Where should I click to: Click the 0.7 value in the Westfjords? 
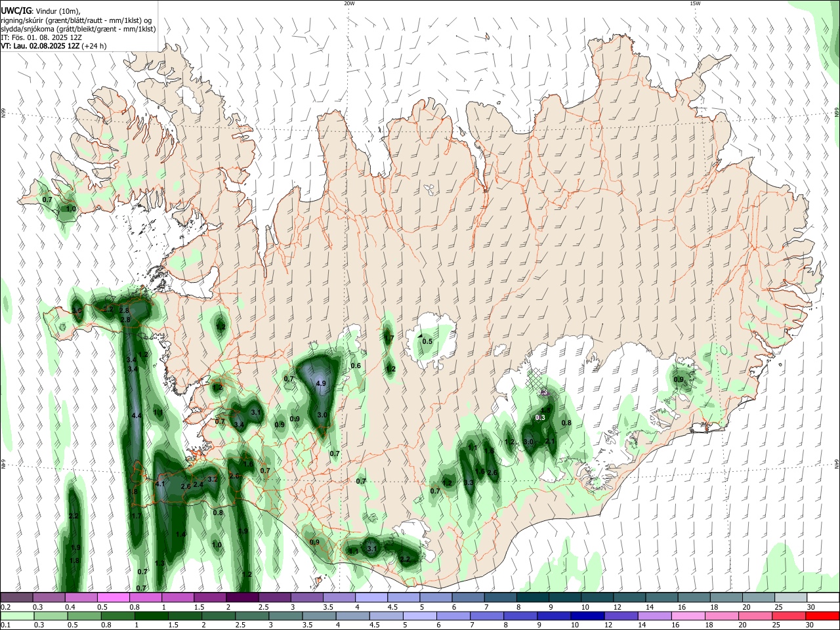tap(47, 199)
